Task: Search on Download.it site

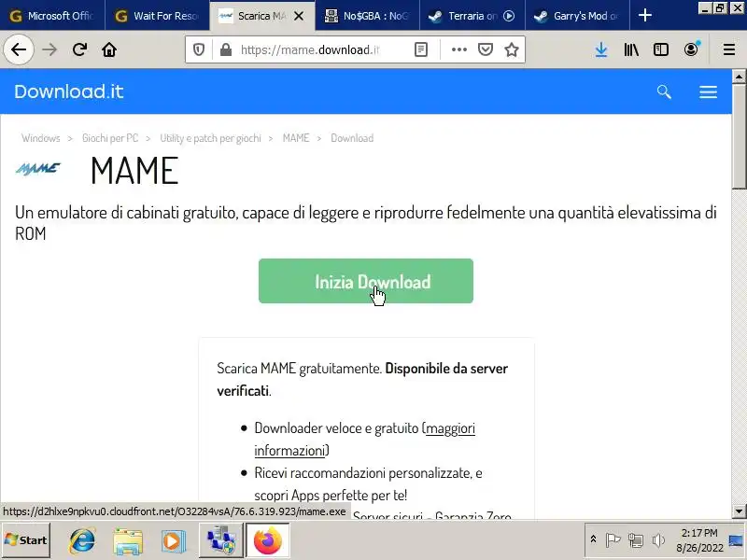Action: tap(664, 91)
